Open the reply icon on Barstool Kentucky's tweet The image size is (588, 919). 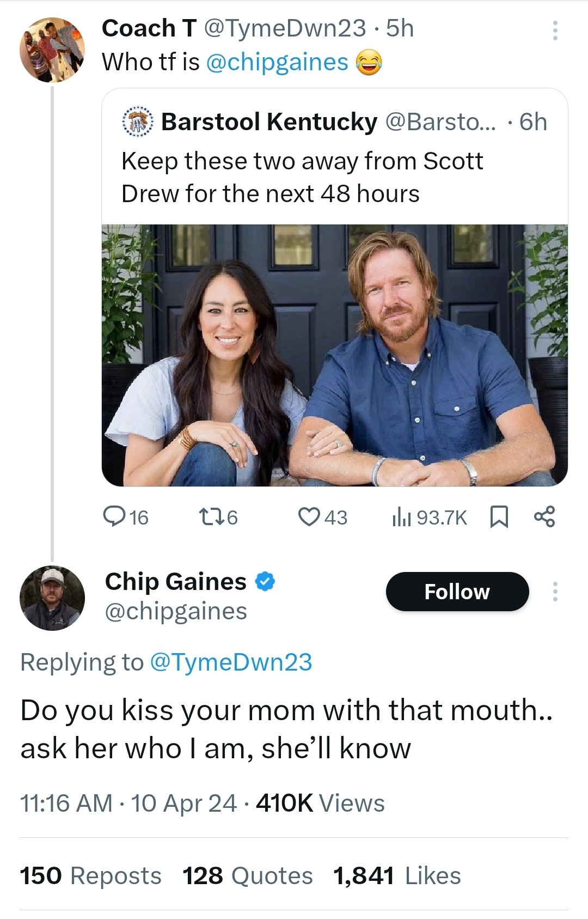[115, 518]
